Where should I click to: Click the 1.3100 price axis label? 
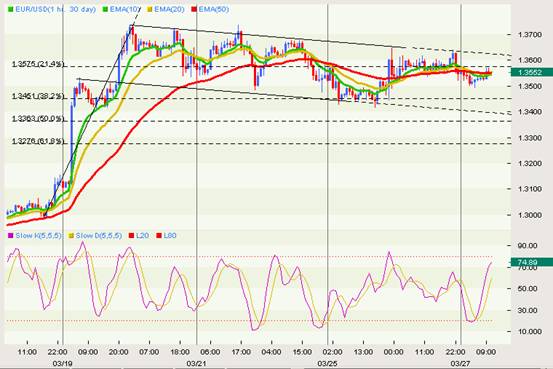(x=529, y=189)
